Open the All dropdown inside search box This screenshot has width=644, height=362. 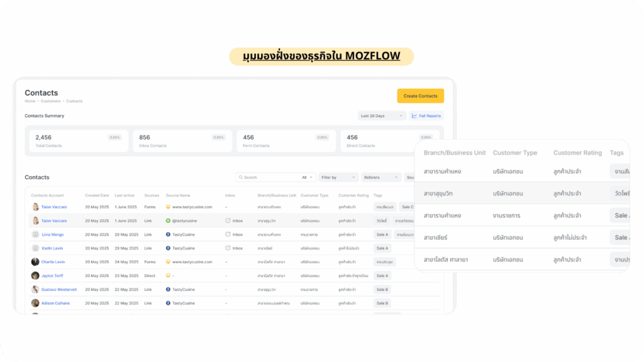pyautogui.click(x=308, y=177)
